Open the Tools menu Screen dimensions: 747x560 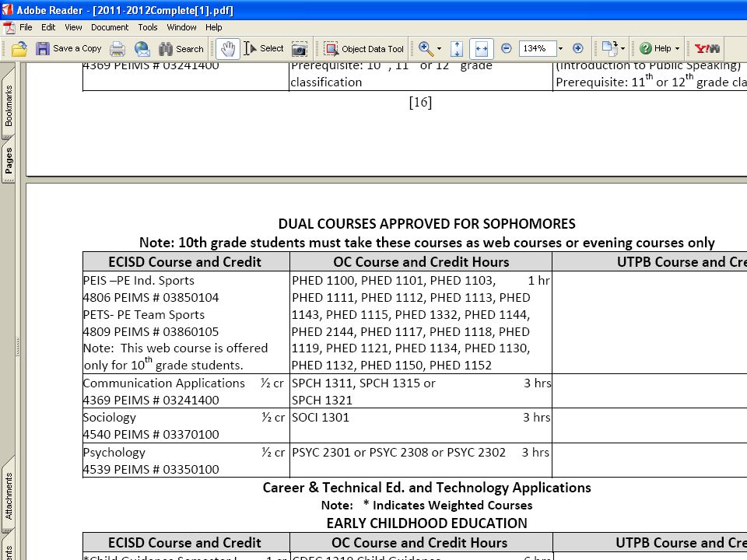[148, 27]
